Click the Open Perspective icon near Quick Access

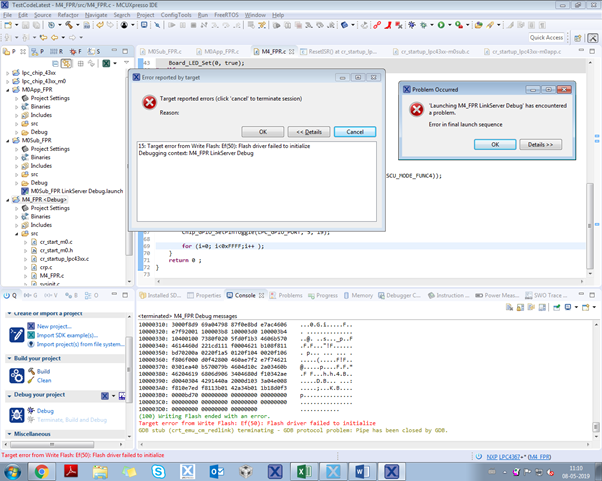pos(577,38)
